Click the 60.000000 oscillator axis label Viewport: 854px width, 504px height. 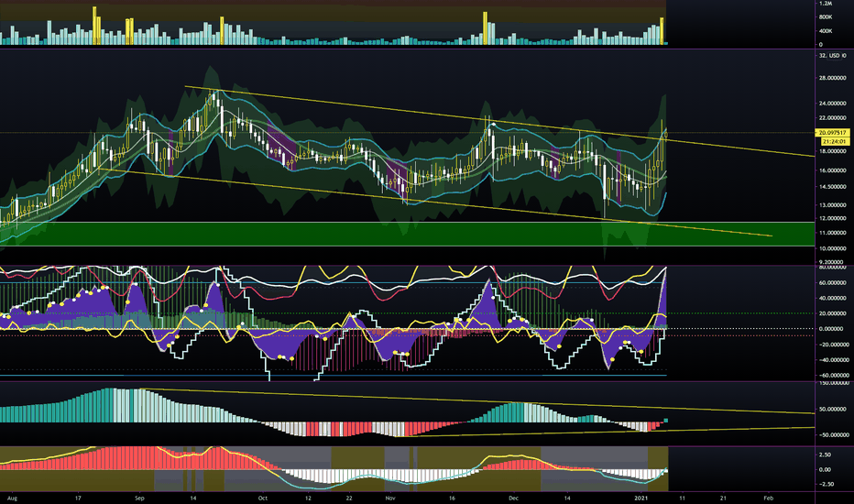(833, 283)
